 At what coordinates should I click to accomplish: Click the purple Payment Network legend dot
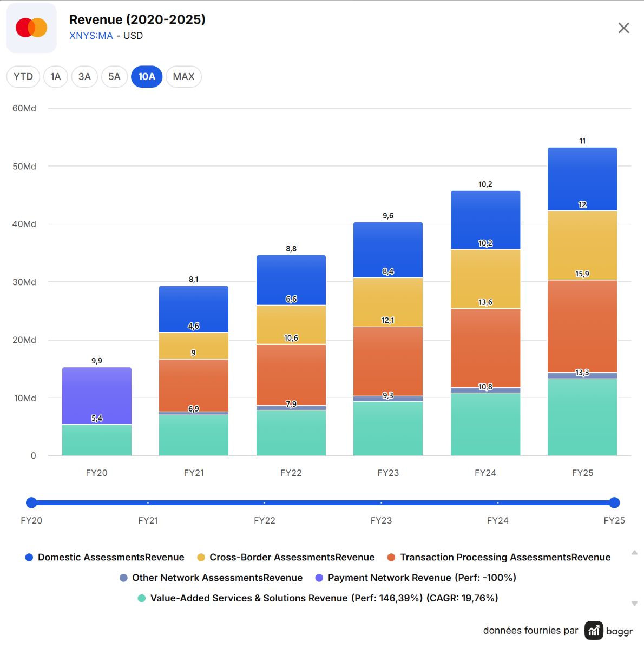point(319,578)
